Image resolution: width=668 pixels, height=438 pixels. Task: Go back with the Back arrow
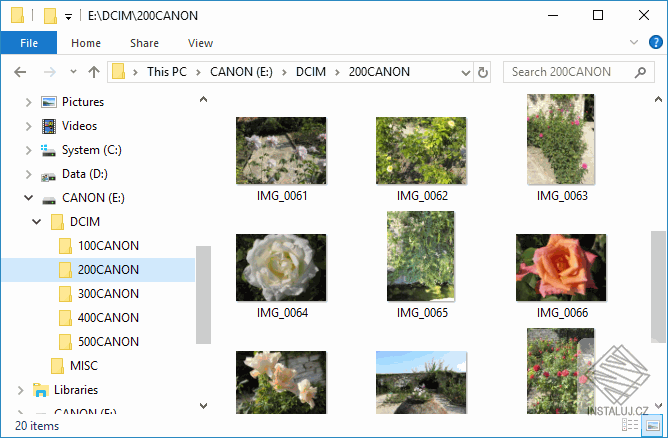point(20,72)
